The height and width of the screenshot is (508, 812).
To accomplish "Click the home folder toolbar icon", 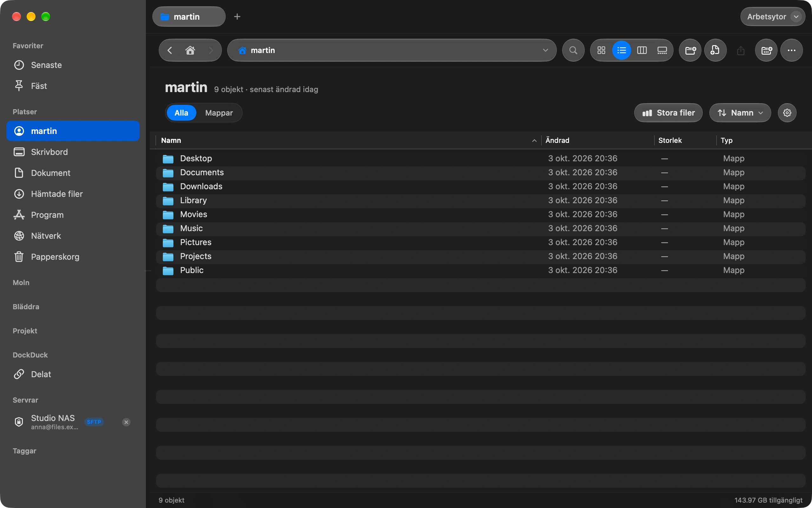I will point(190,50).
